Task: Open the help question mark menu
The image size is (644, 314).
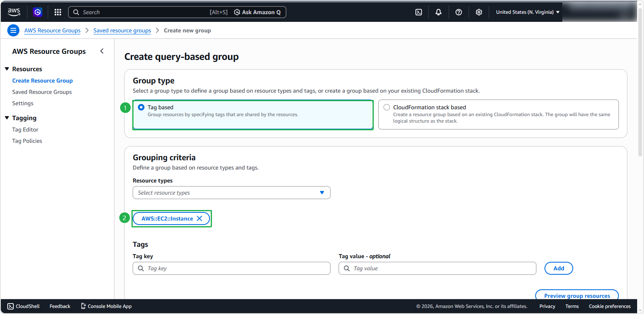Action: (x=459, y=12)
